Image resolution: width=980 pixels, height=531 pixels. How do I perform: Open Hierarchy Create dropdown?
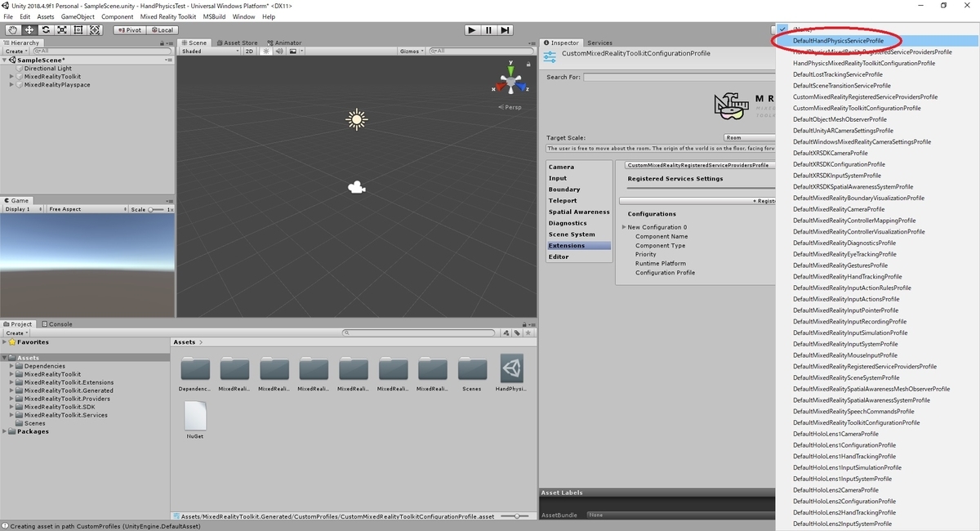[16, 51]
